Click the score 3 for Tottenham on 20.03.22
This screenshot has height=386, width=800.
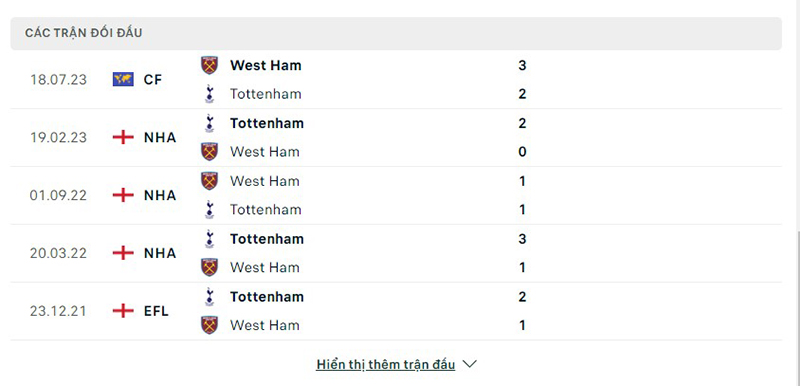pos(522,239)
